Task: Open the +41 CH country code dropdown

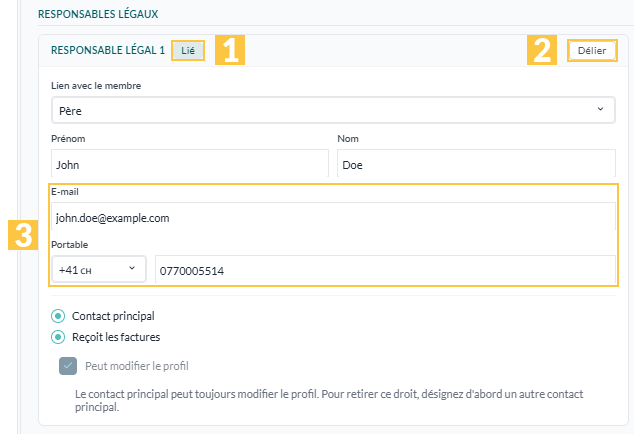Action: click(x=99, y=269)
